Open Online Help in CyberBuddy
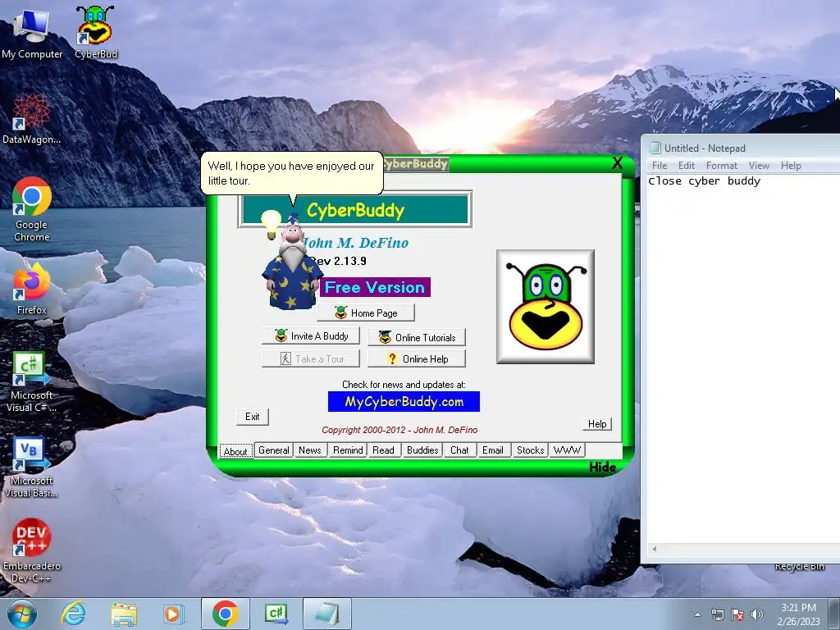Viewport: 840px width, 630px height. (417, 359)
